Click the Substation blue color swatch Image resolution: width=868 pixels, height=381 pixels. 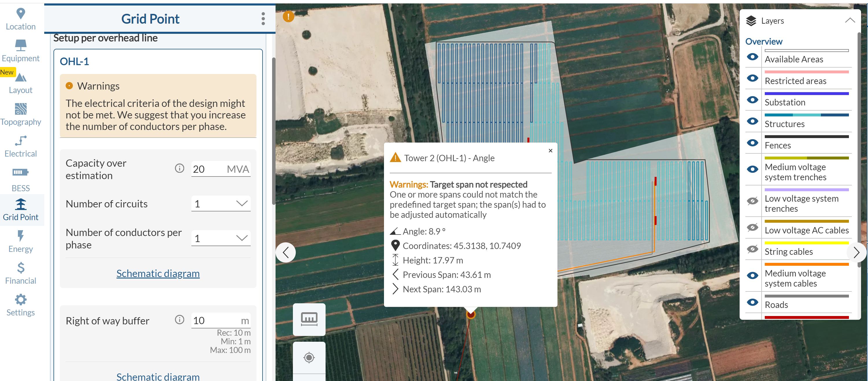click(x=806, y=94)
